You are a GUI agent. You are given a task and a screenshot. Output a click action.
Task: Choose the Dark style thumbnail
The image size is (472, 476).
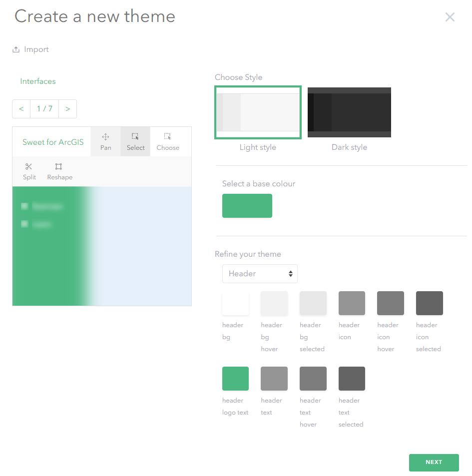[349, 112]
